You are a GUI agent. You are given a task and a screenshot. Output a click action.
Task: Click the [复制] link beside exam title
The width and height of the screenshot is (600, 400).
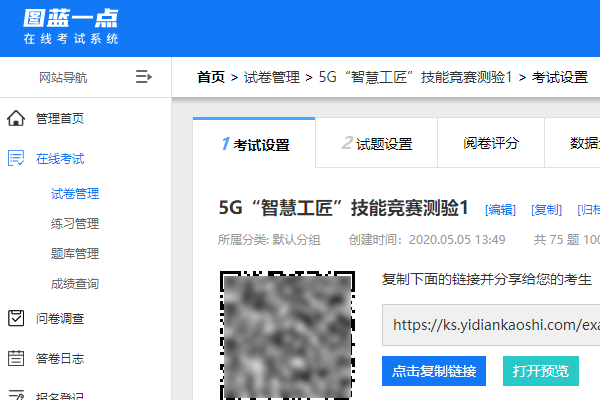pyautogui.click(x=546, y=209)
